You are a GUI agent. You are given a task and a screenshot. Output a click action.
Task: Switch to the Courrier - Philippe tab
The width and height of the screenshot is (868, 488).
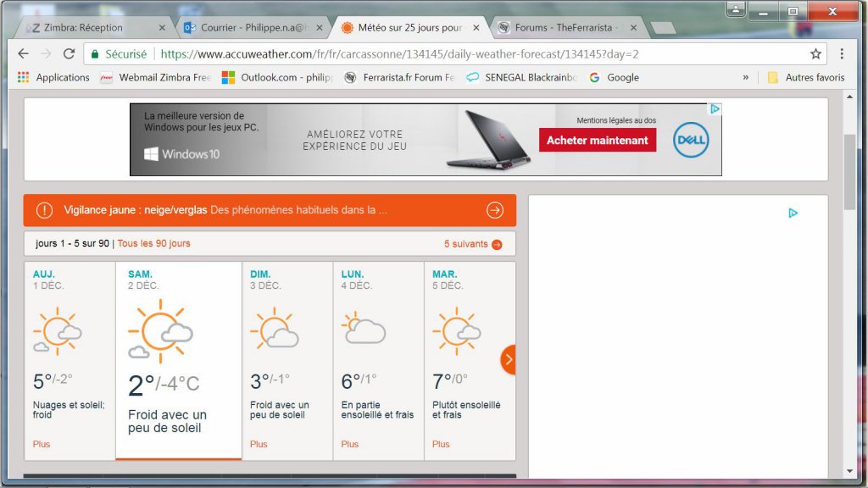[252, 28]
